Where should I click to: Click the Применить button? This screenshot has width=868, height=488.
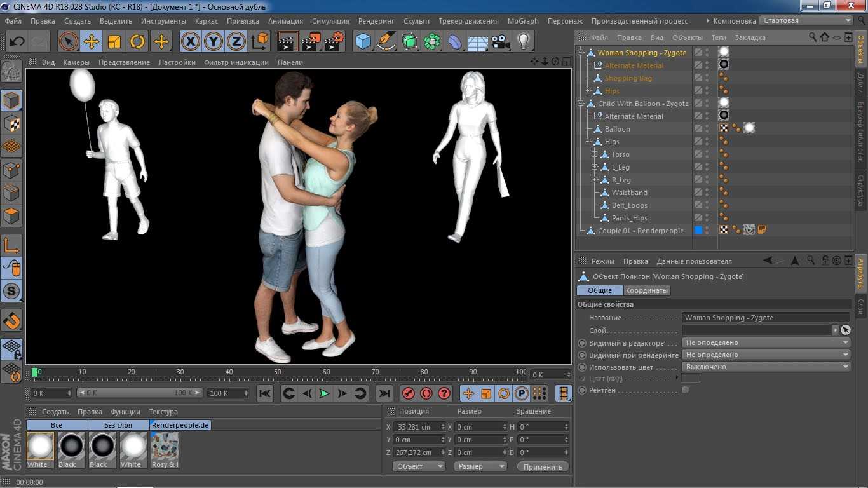(543, 467)
